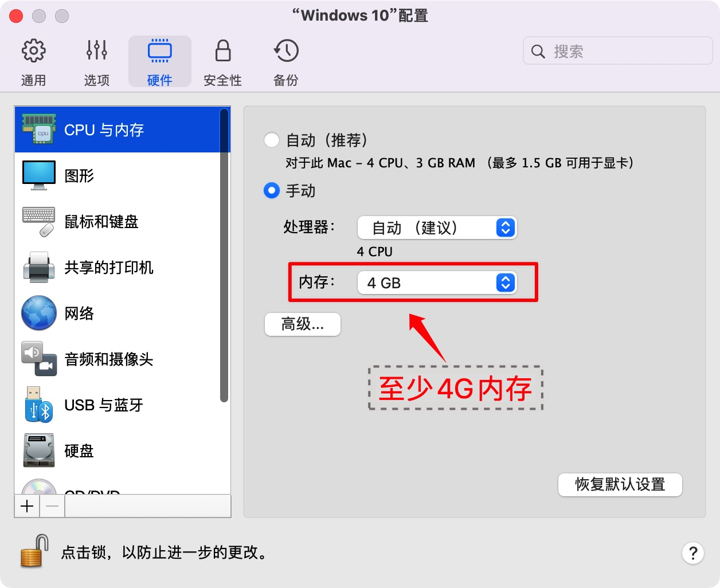
Task: Click the search magnifier icon
Action: [x=538, y=52]
